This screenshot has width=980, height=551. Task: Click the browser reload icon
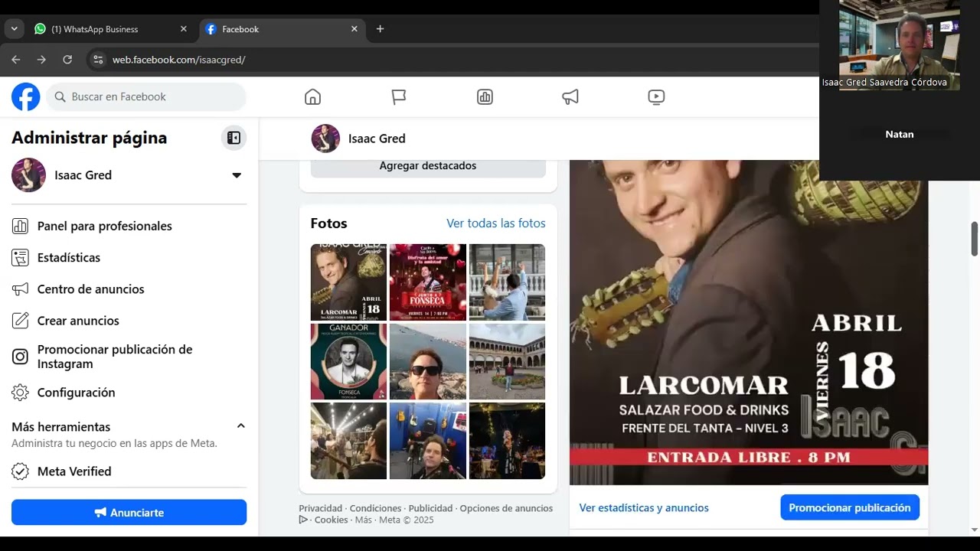(67, 59)
